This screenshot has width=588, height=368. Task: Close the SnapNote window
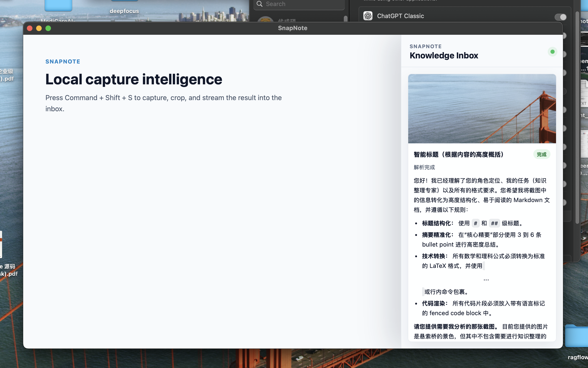click(x=30, y=28)
